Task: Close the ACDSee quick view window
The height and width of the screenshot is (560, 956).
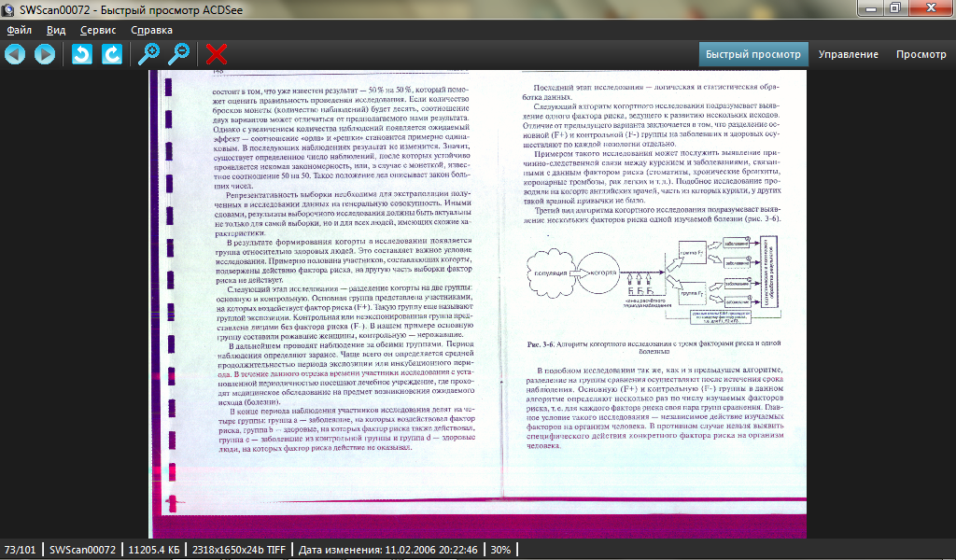Action: (931, 8)
